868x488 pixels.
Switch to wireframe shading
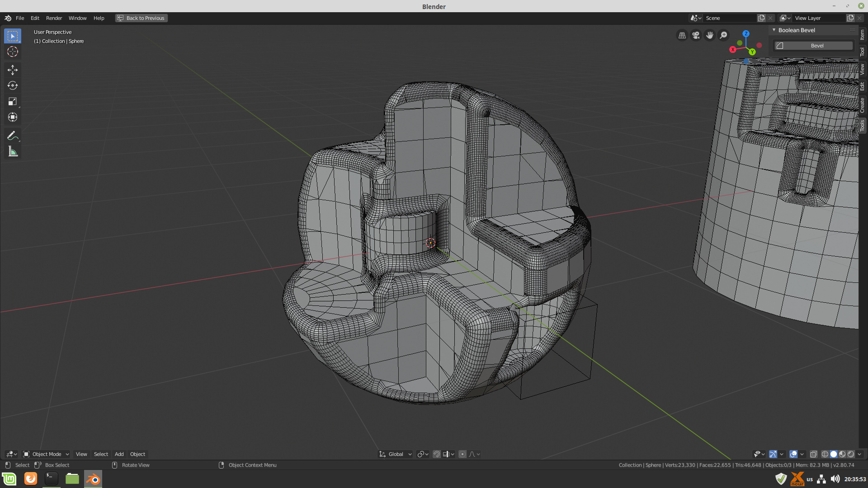pyautogui.click(x=825, y=454)
